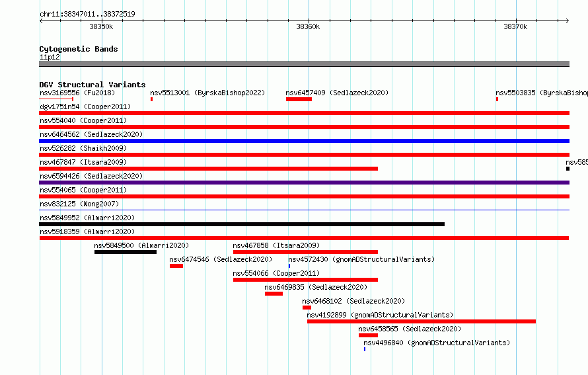Screen dimensions: 588x375
Task: Click the chr11:38347011..38372519 region label
Action: pos(87,14)
